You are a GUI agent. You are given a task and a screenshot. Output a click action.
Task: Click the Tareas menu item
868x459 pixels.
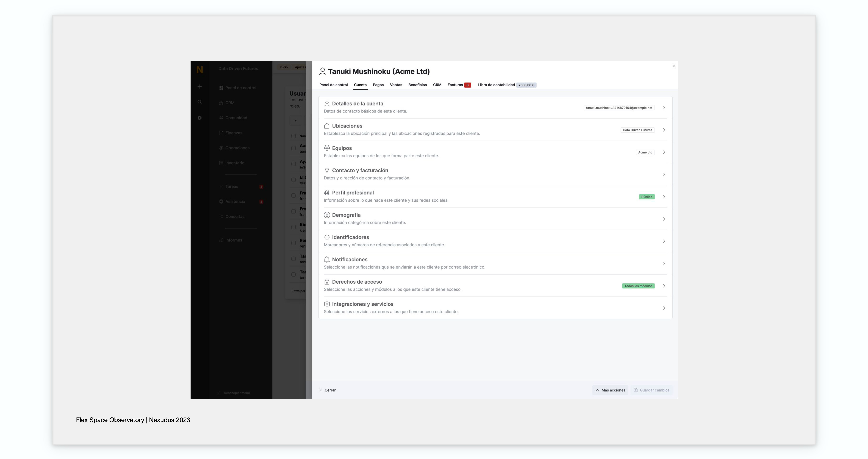coord(232,186)
